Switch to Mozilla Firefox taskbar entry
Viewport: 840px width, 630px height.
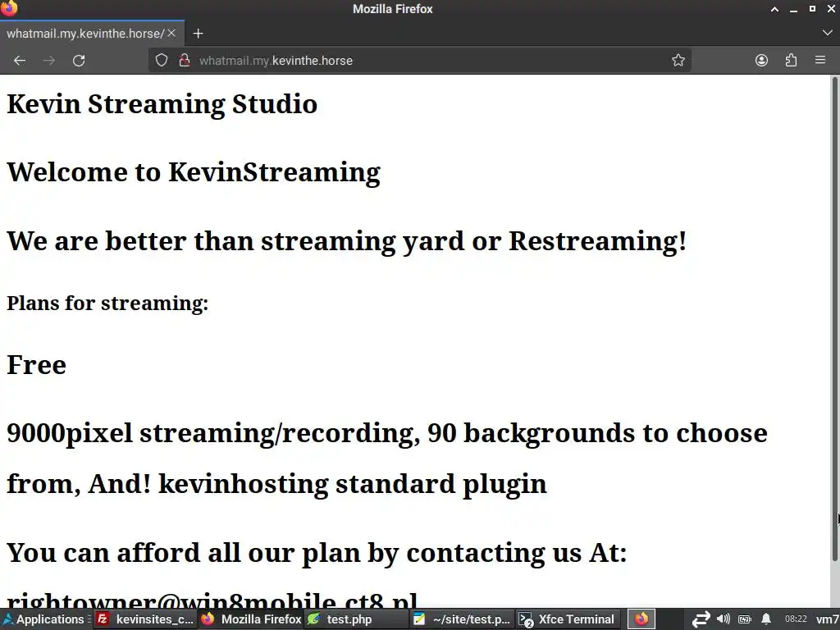pos(251,619)
